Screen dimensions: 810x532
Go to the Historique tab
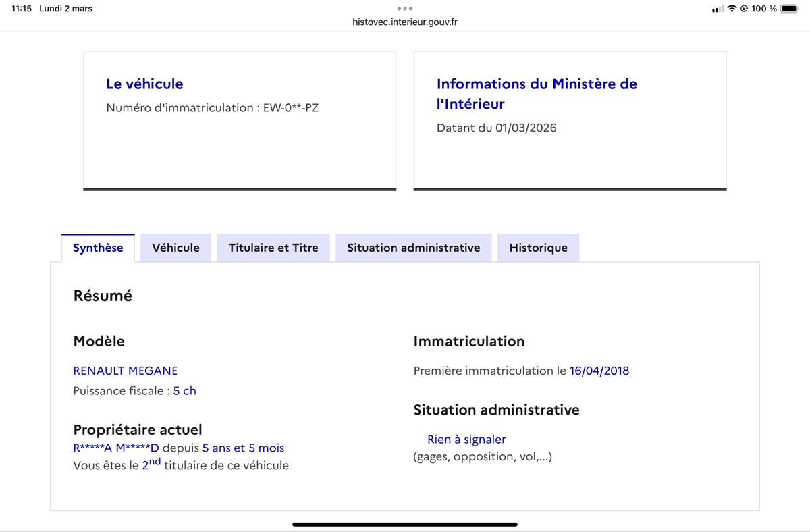pyautogui.click(x=538, y=248)
